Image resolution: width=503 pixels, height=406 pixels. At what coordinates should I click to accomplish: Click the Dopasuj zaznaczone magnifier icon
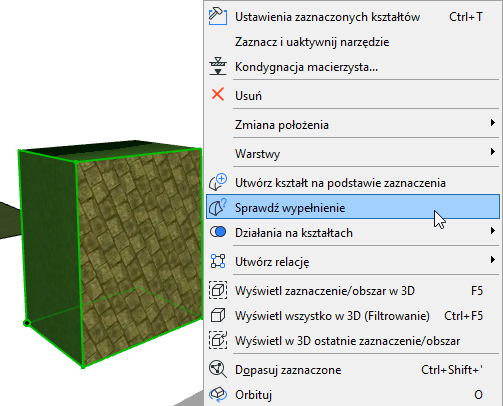pyautogui.click(x=218, y=369)
